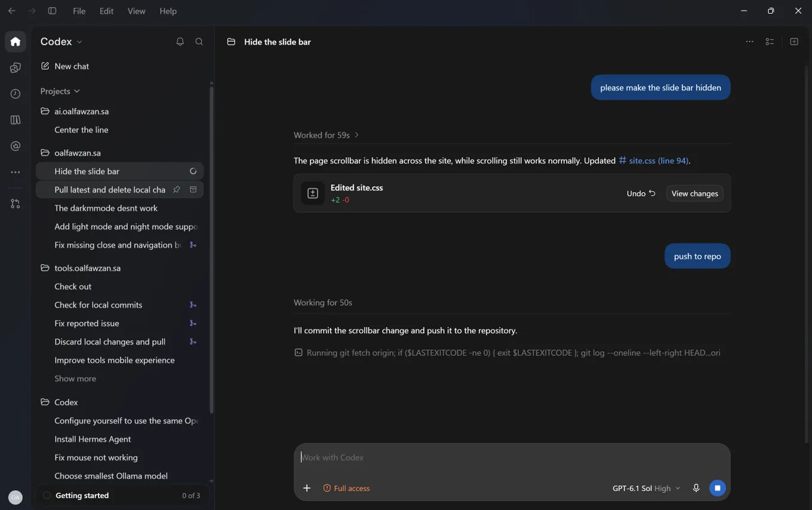Open notifications bell icon
The image size is (812, 510).
tap(180, 42)
